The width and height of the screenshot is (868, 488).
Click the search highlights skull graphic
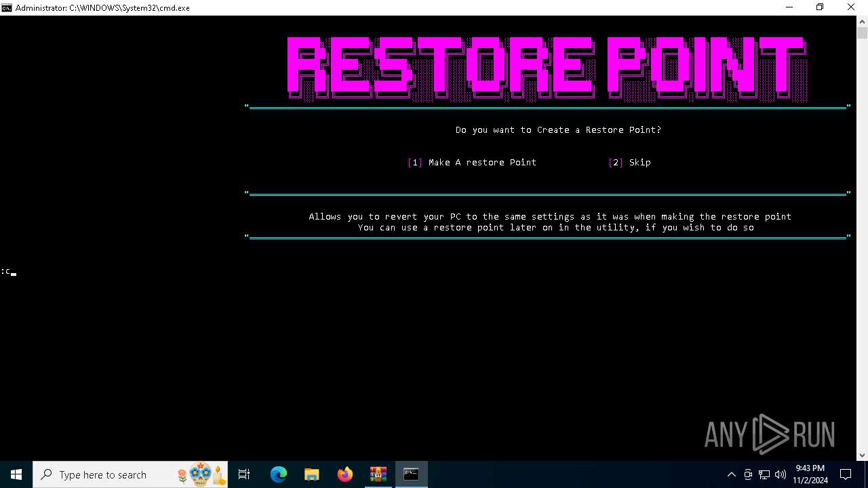click(x=201, y=474)
